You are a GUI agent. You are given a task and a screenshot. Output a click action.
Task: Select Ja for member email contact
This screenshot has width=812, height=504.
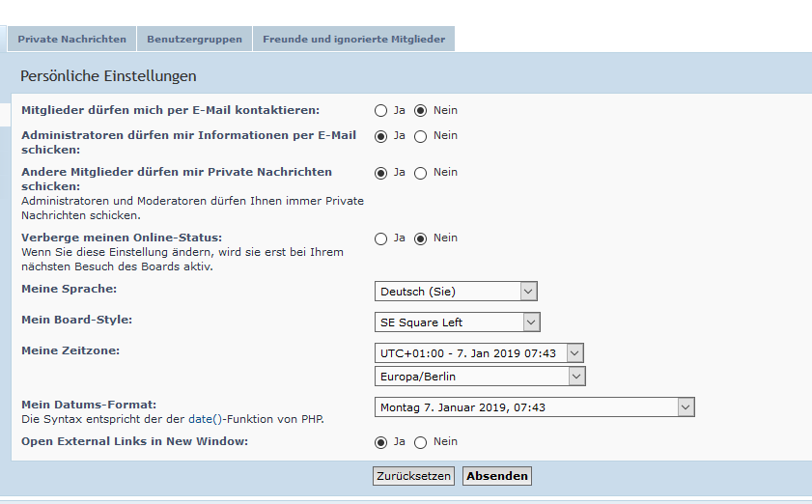pyautogui.click(x=381, y=110)
